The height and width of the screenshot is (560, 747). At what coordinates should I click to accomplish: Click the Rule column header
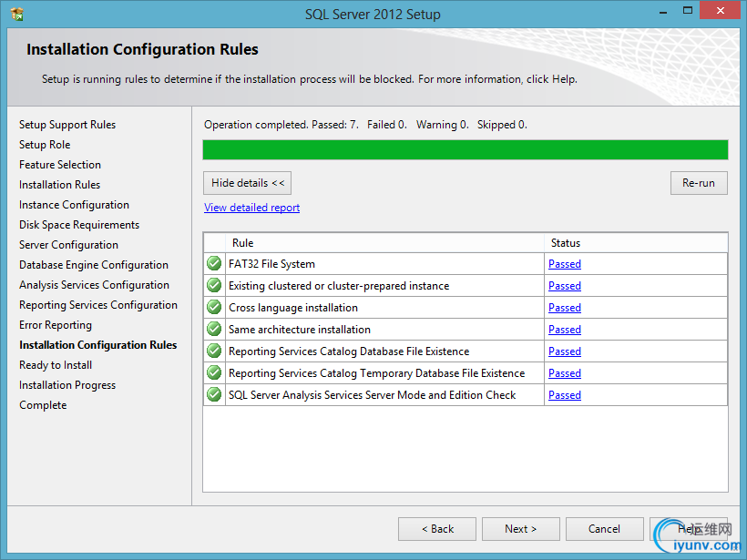tap(385, 243)
